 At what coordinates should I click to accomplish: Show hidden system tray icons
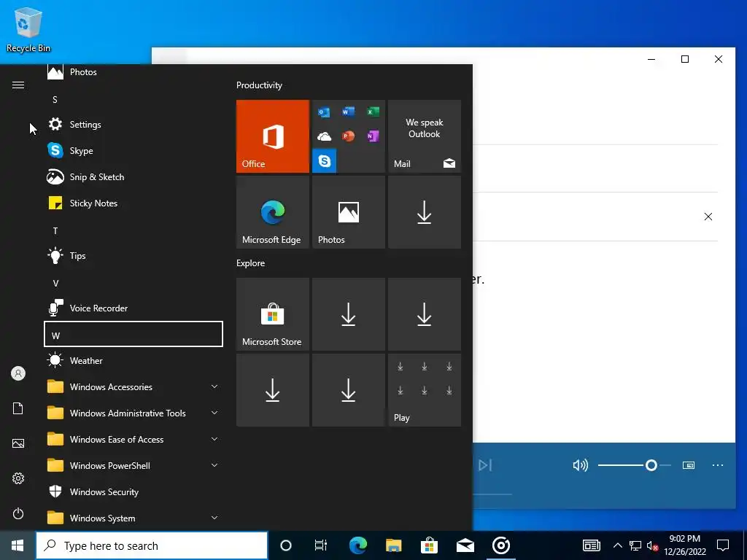point(617,545)
